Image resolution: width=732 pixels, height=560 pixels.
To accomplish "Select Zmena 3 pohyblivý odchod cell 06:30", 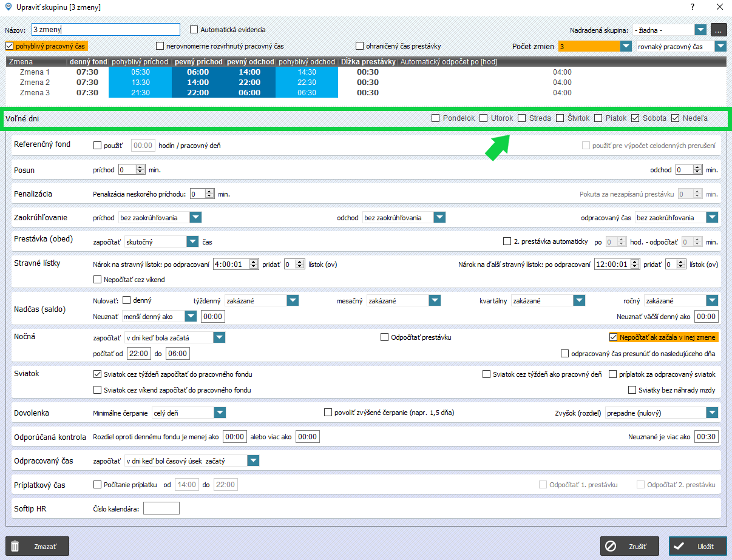I will (307, 93).
